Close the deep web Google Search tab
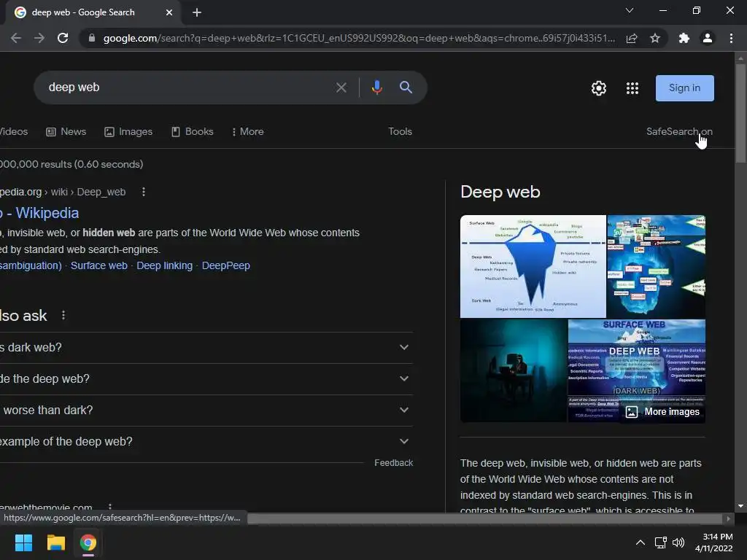The image size is (747, 560). pyautogui.click(x=169, y=12)
